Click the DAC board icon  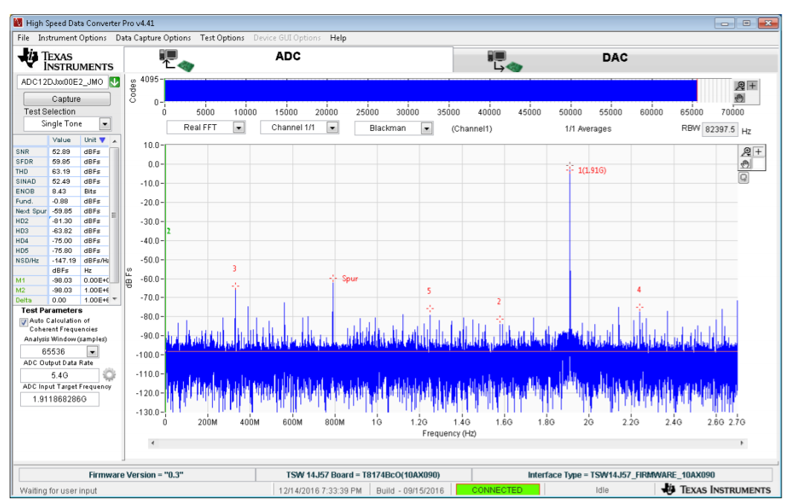click(x=505, y=61)
